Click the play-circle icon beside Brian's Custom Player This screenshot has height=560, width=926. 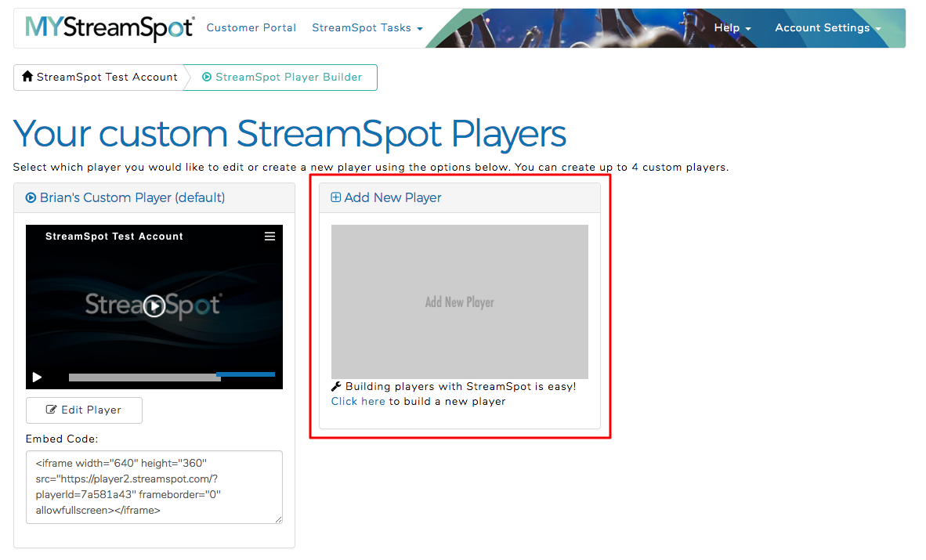point(31,198)
